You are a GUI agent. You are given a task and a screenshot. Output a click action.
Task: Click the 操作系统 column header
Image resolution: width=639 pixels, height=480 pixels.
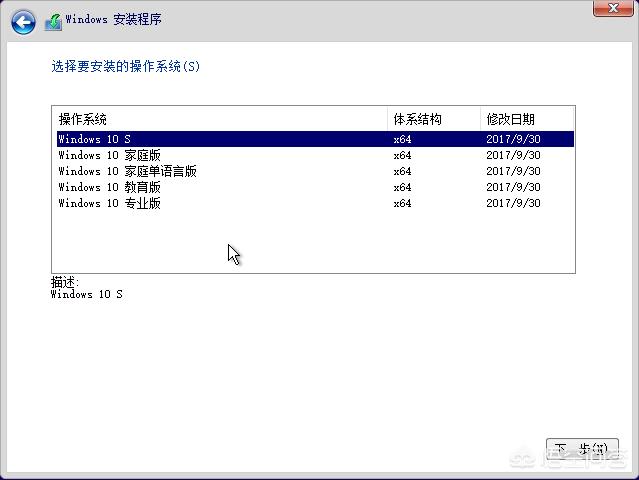click(x=220, y=119)
